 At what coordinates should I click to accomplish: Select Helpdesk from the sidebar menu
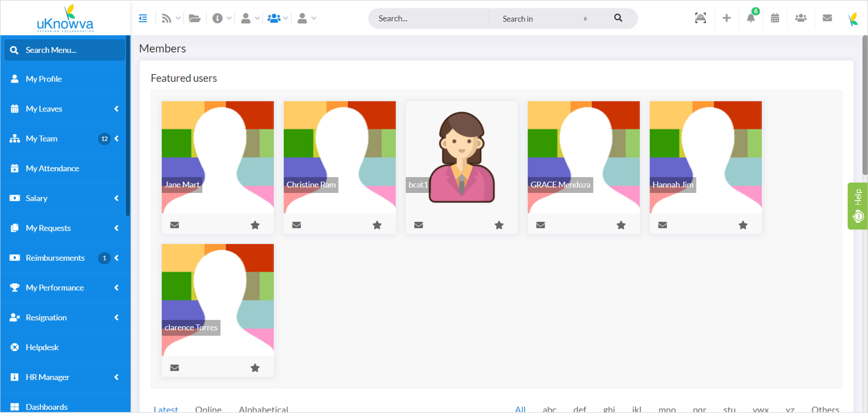click(42, 347)
